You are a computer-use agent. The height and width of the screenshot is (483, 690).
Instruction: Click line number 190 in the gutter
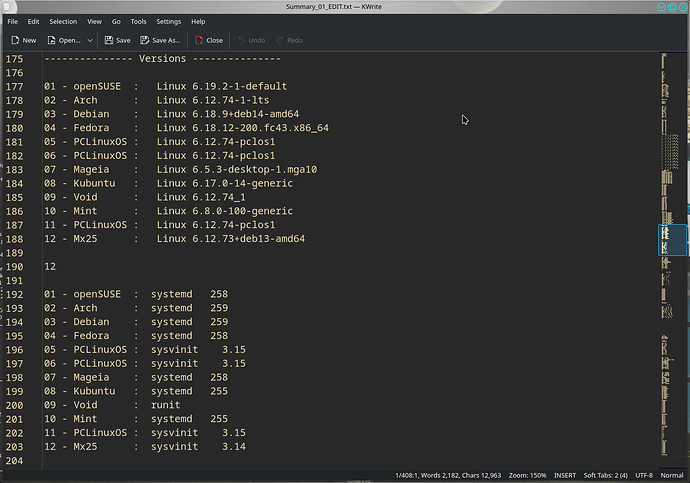tap(14, 267)
